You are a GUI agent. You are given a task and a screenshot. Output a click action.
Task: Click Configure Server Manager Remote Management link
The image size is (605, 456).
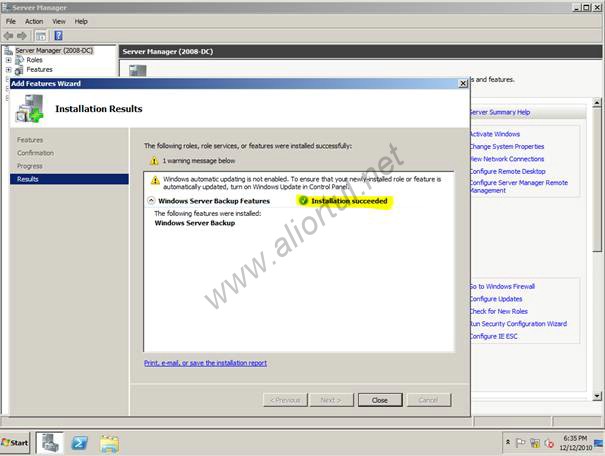tap(519, 187)
